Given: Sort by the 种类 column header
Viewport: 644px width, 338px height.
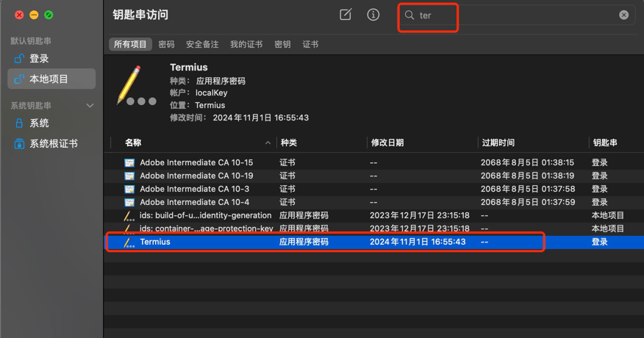Looking at the screenshot, I should (289, 143).
